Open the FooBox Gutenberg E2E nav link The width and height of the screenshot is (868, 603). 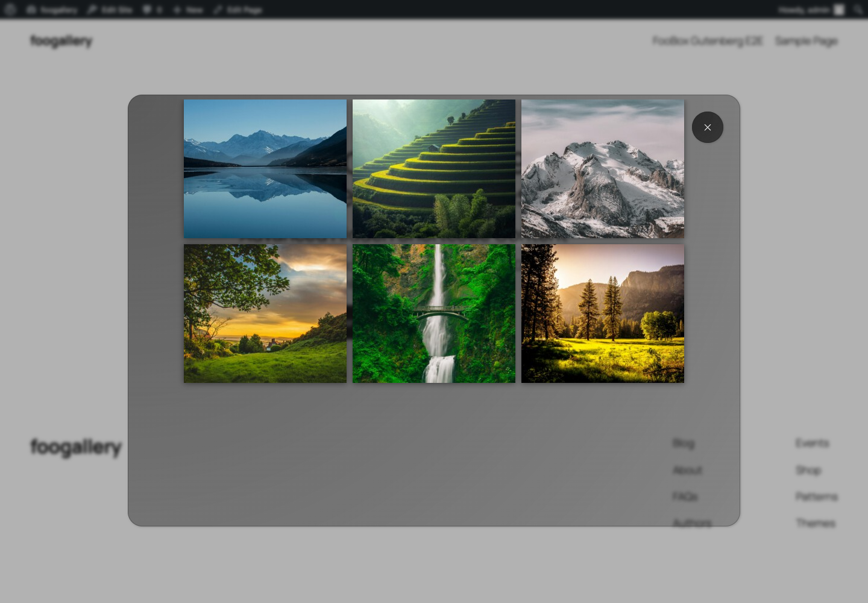[708, 41]
